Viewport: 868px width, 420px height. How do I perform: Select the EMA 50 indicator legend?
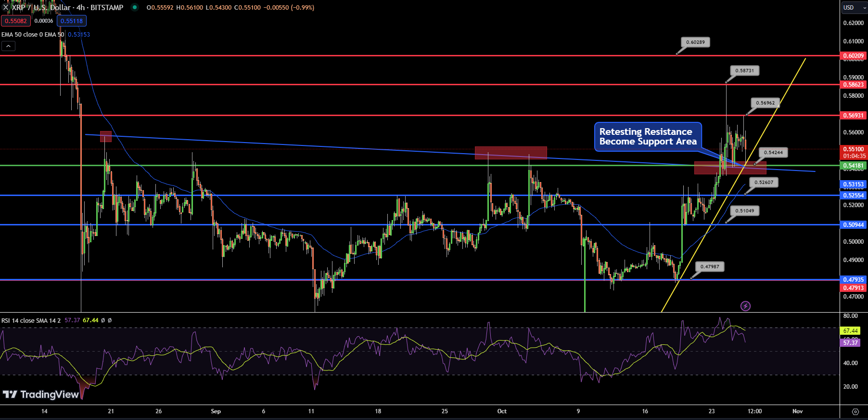tap(32, 35)
